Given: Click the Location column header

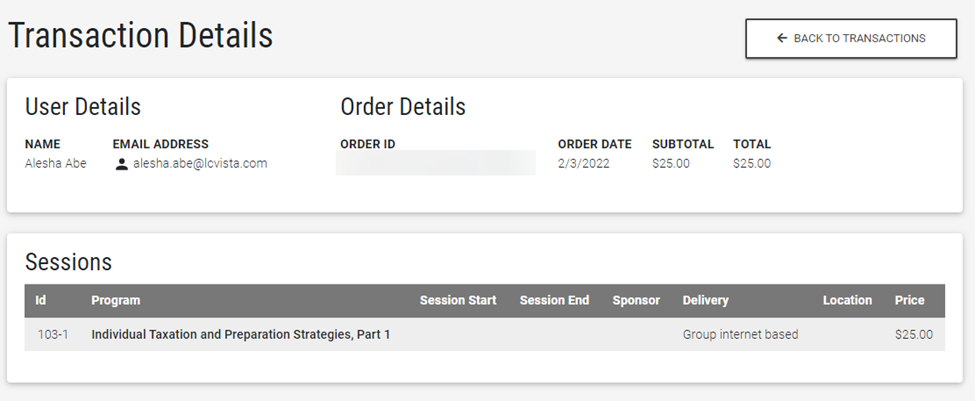Looking at the screenshot, I should point(847,300).
